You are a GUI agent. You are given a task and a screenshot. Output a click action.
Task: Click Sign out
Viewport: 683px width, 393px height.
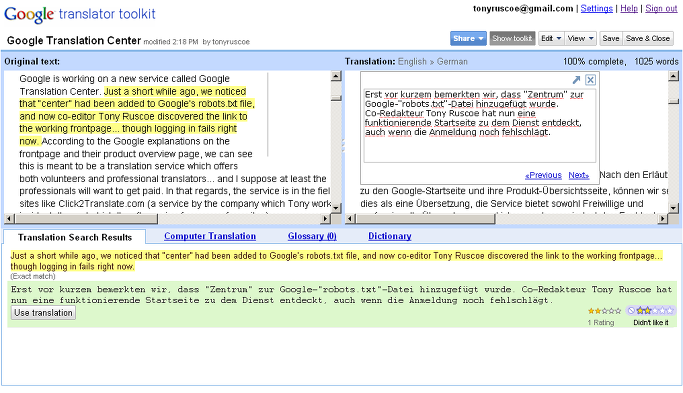[661, 8]
